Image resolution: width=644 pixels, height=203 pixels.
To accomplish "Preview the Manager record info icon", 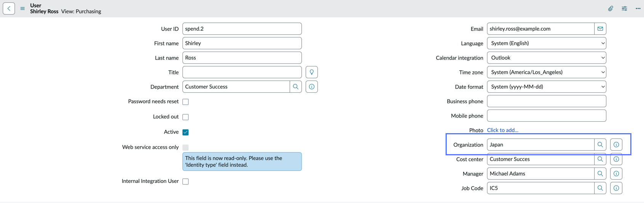I will click(616, 174).
